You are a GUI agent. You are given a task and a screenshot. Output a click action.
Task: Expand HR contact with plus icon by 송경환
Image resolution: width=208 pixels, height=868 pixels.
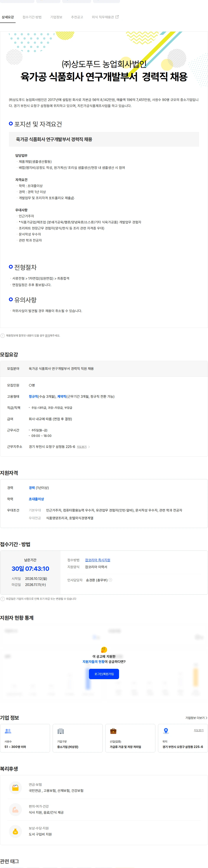coord(110,580)
